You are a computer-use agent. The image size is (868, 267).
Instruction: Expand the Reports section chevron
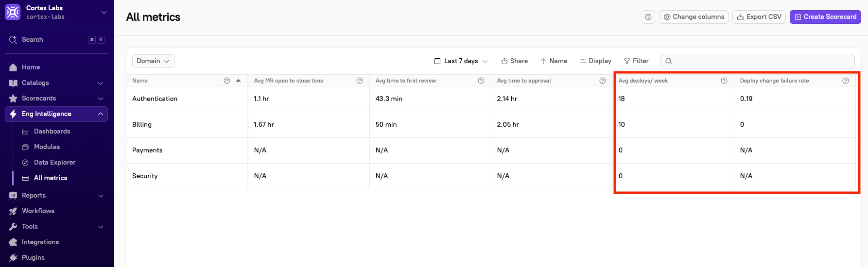click(101, 196)
